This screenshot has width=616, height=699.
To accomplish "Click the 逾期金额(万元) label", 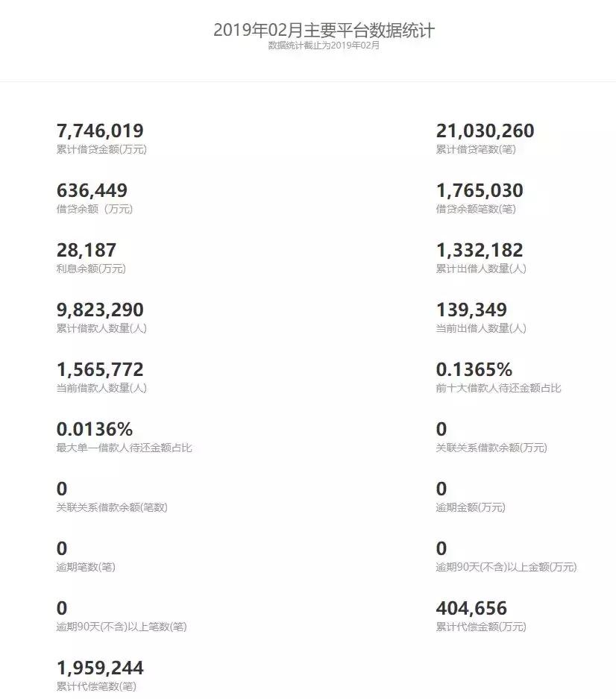I will coord(471,507).
